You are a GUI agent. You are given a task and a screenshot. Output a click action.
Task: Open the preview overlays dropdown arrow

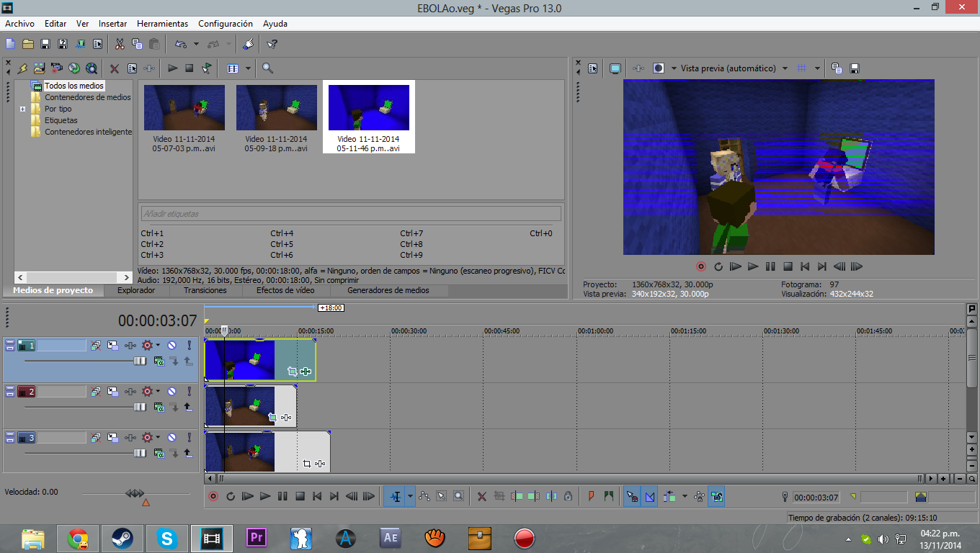[x=817, y=68]
